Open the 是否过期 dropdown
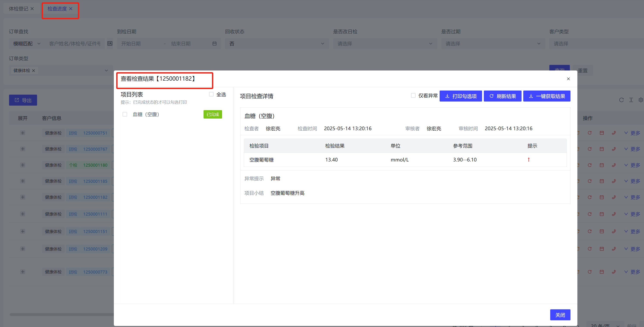The width and height of the screenshot is (644, 327). click(x=493, y=44)
